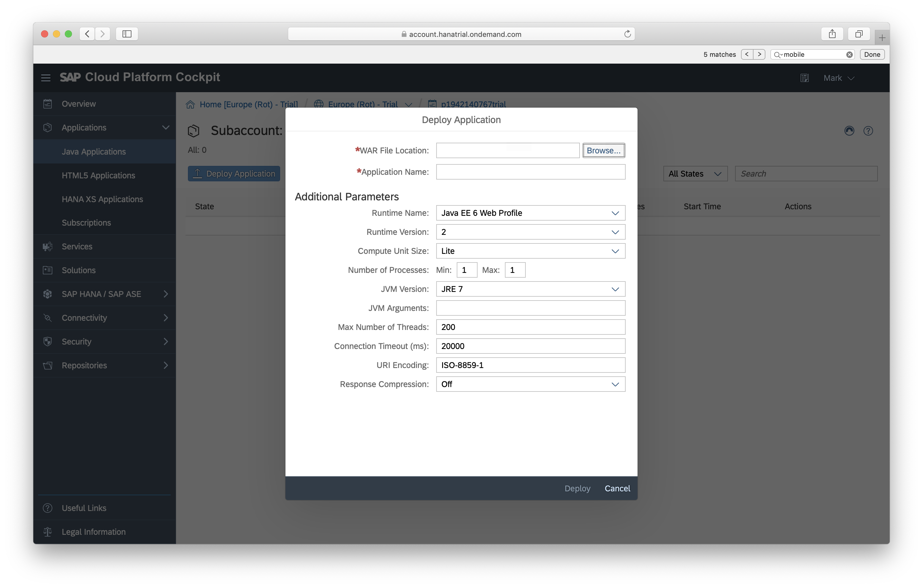Click the Solutions sidebar icon
Viewport: 923px width, 588px height.
[x=48, y=270]
